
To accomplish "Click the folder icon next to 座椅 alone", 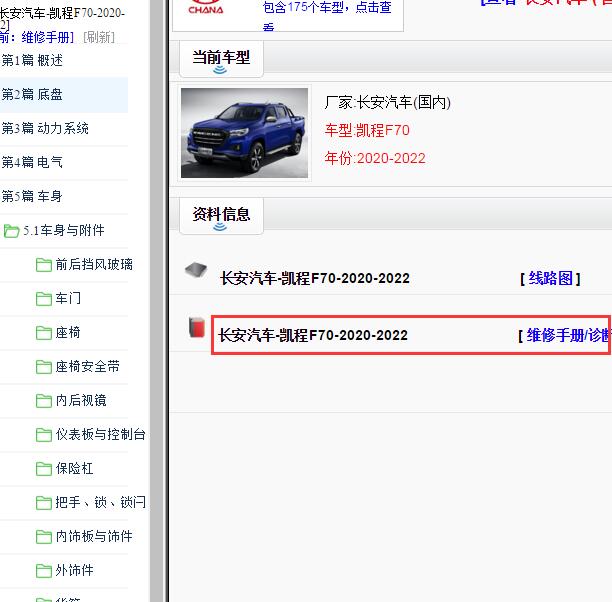I will click(x=43, y=333).
